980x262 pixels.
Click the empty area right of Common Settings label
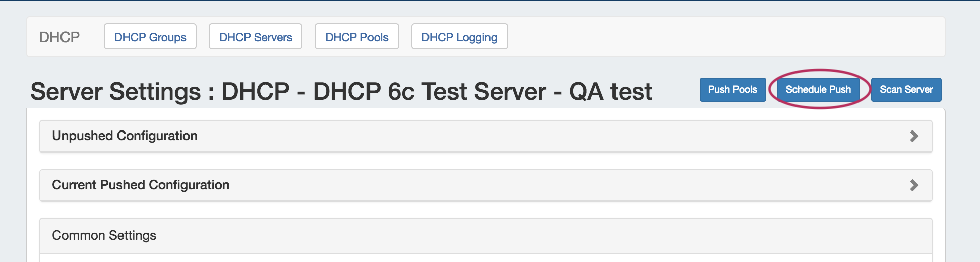504,235
